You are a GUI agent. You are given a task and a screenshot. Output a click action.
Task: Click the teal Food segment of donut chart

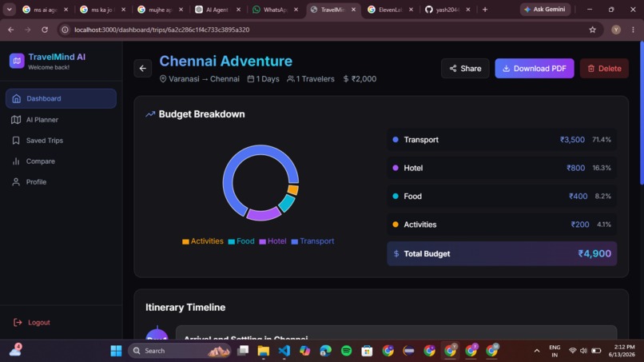coord(287,203)
